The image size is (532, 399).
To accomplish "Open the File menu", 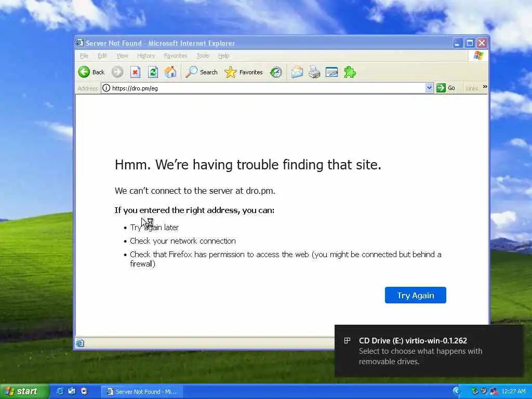I will click(84, 56).
